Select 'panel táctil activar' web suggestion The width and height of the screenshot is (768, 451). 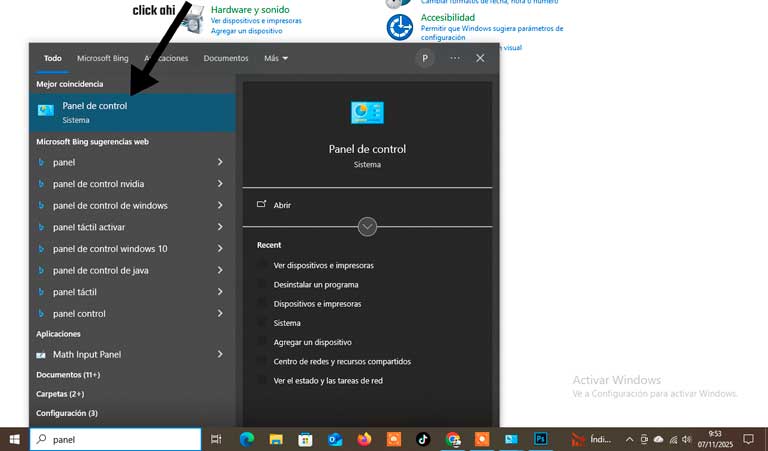pos(89,227)
